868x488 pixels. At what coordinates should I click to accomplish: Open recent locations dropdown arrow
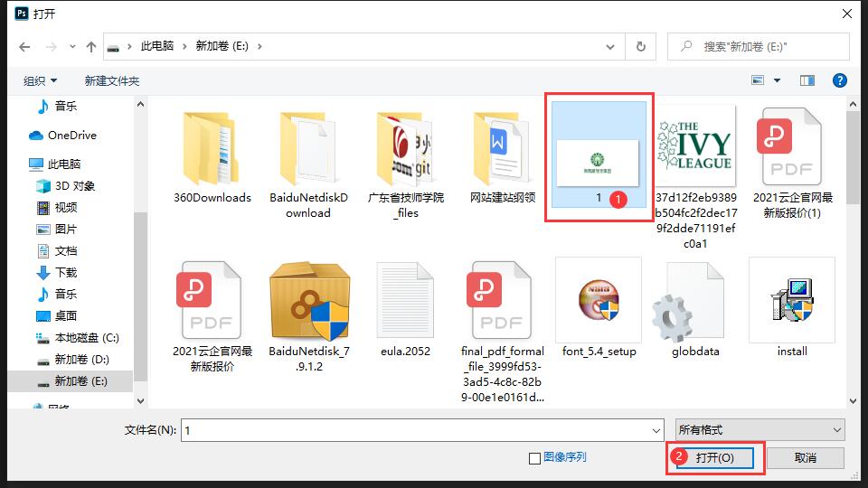pos(72,47)
